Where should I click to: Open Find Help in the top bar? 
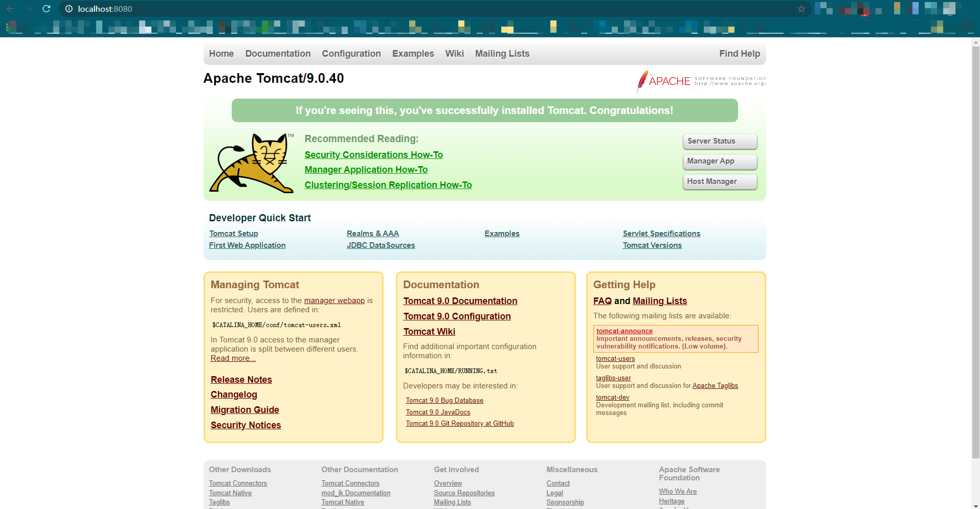tap(740, 54)
